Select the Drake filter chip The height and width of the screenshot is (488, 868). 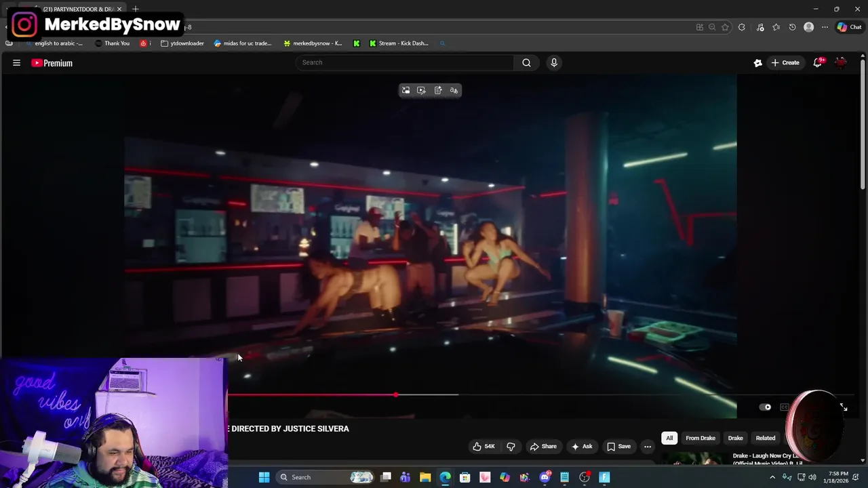[x=736, y=438]
